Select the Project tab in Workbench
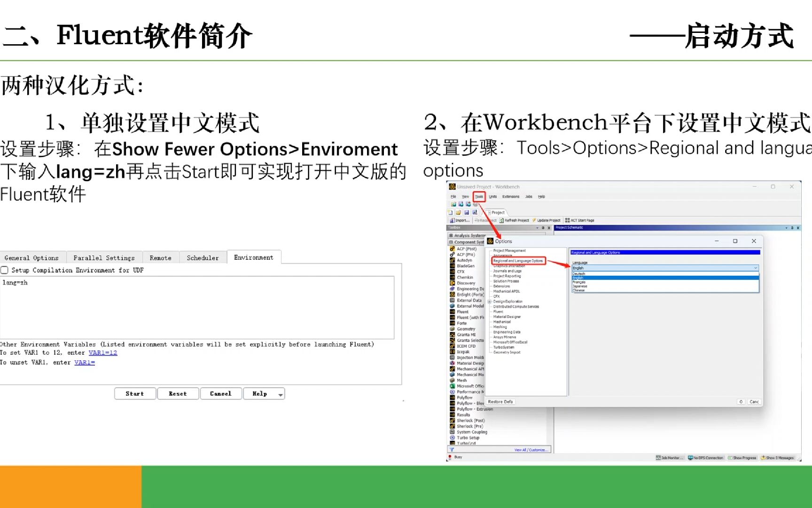 (x=497, y=213)
